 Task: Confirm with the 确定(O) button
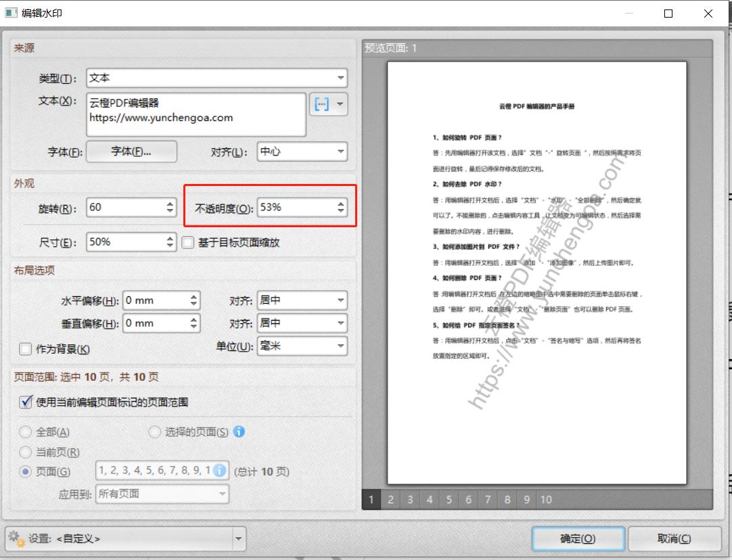click(x=578, y=538)
